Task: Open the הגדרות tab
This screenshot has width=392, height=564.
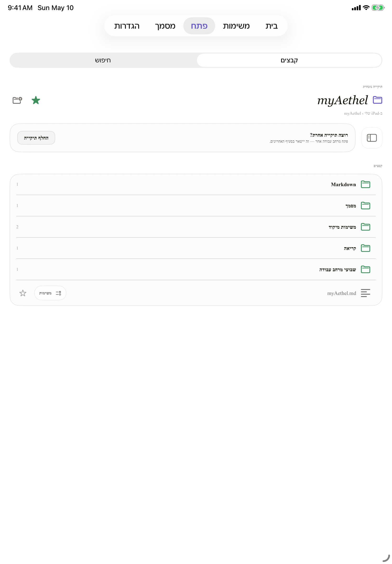Action: (127, 26)
